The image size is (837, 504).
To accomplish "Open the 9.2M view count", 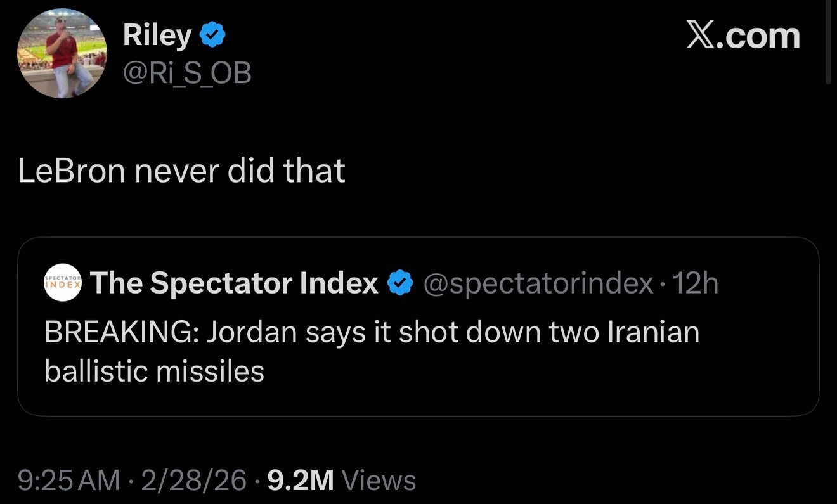I will (x=301, y=481).
